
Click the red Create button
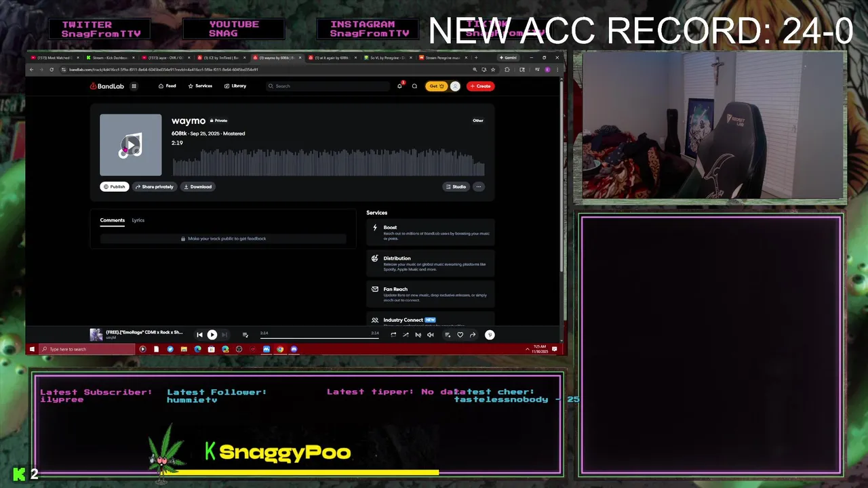pyautogui.click(x=480, y=86)
